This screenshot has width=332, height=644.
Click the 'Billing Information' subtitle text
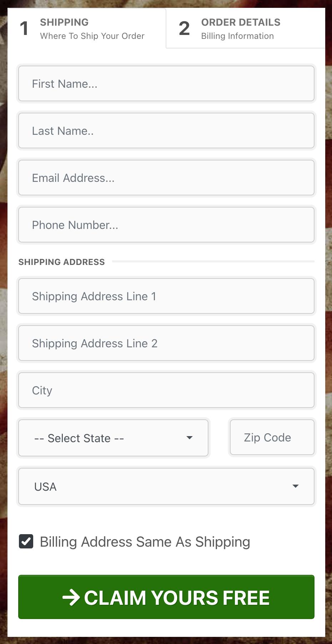pyautogui.click(x=237, y=36)
